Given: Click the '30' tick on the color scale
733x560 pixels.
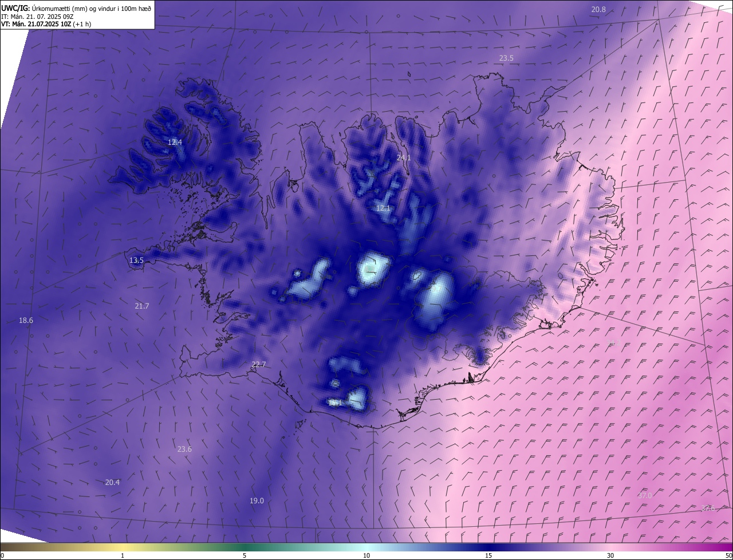Looking at the screenshot, I should click(610, 555).
